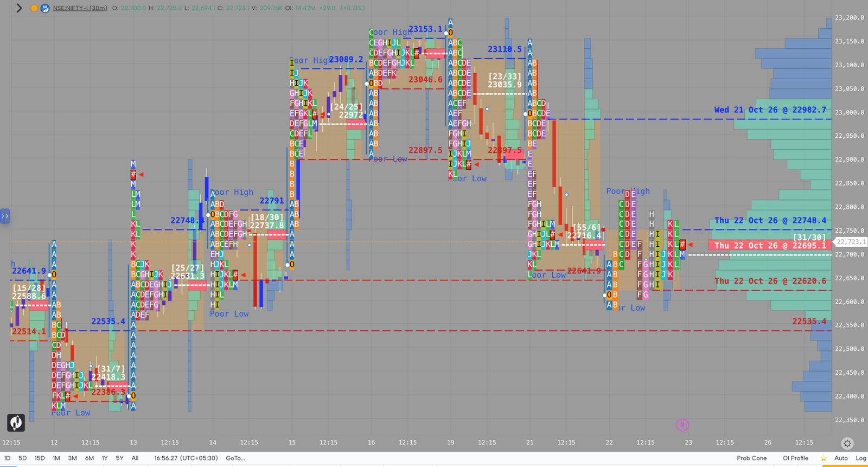This screenshot has width=868, height=467.
Task: Select the 1Y time range
Action: pos(105,458)
